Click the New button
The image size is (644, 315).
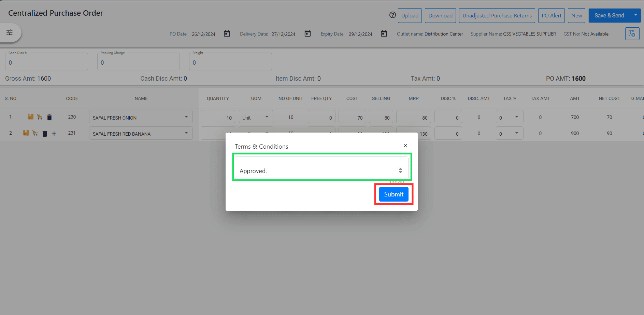pos(577,15)
